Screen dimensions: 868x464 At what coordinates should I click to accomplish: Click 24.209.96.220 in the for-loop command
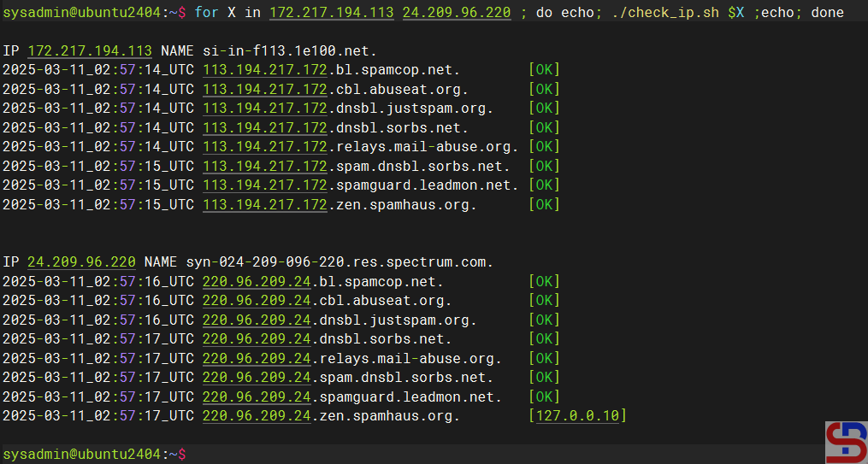[x=456, y=13]
